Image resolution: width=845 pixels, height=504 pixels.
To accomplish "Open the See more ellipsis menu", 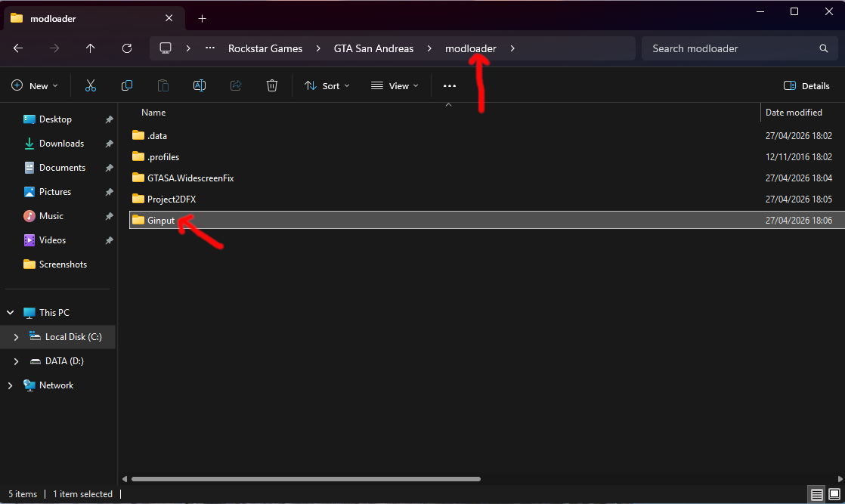I will tap(450, 85).
